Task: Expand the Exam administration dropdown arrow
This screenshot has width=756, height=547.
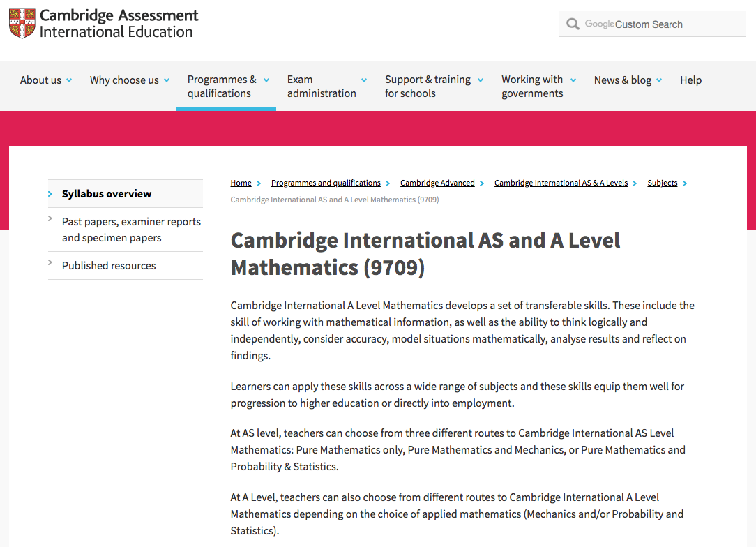Action: [x=364, y=80]
